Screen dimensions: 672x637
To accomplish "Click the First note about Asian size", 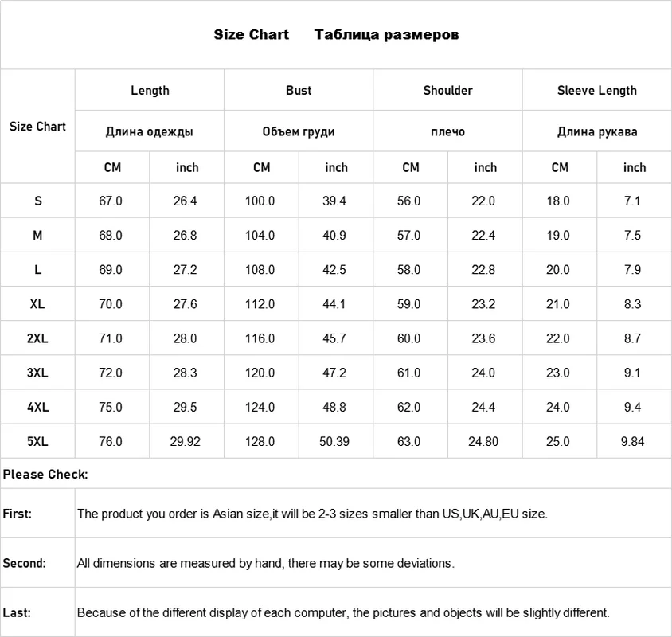I will (312, 514).
